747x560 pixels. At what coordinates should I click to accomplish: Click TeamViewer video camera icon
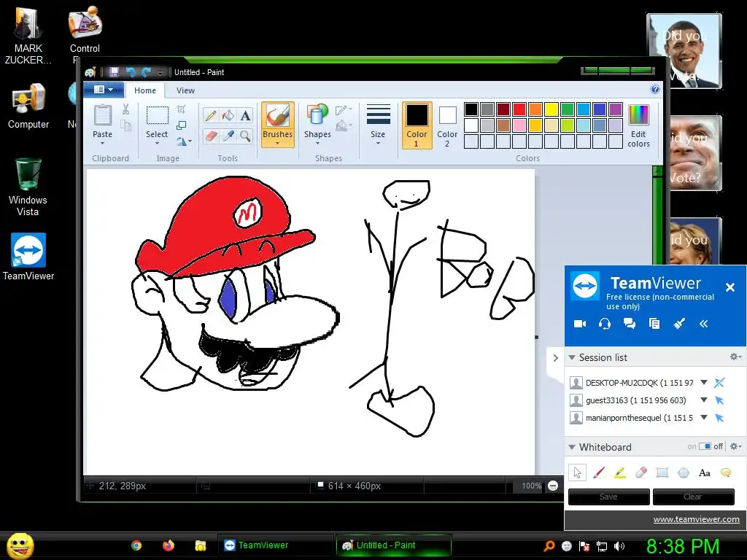click(580, 324)
